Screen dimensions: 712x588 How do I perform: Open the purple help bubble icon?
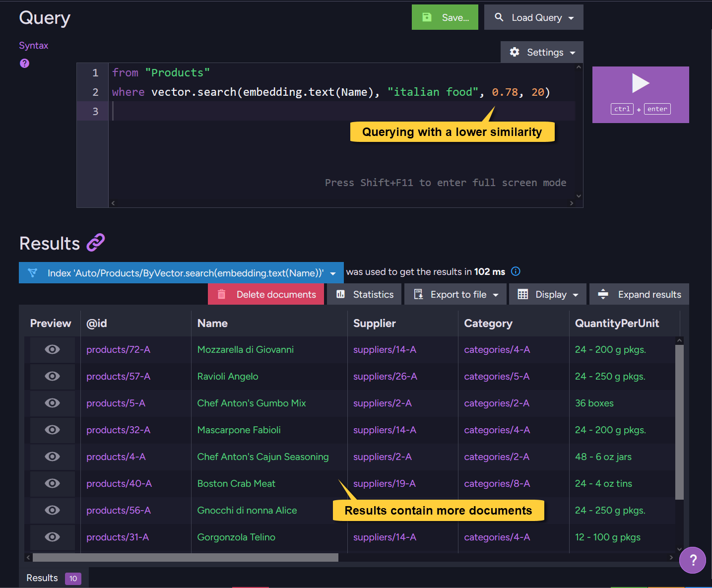coord(693,560)
